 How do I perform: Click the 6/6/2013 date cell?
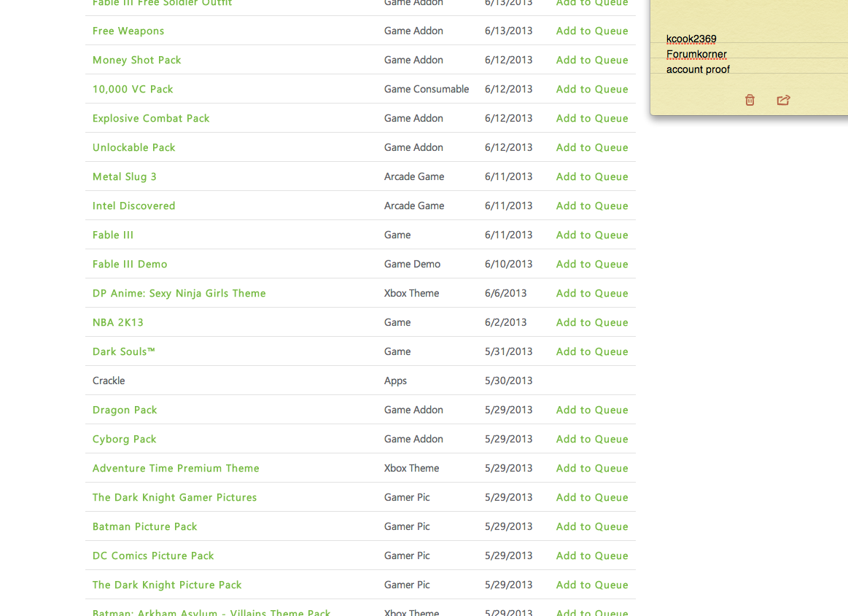click(505, 294)
